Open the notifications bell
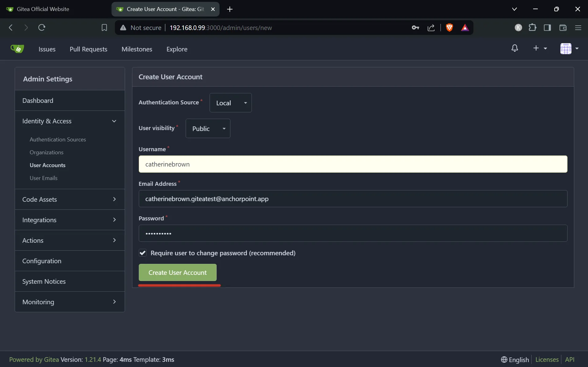588x367 pixels. click(515, 48)
